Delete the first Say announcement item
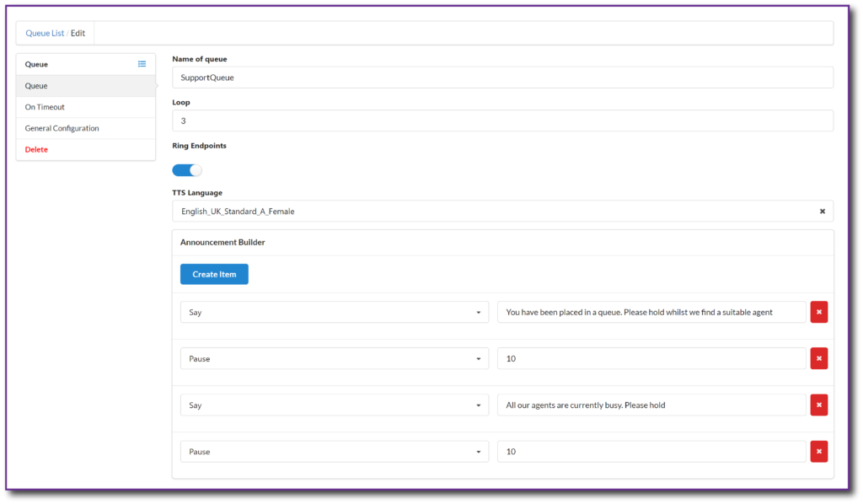The height and width of the screenshot is (504, 863). pyautogui.click(x=819, y=312)
